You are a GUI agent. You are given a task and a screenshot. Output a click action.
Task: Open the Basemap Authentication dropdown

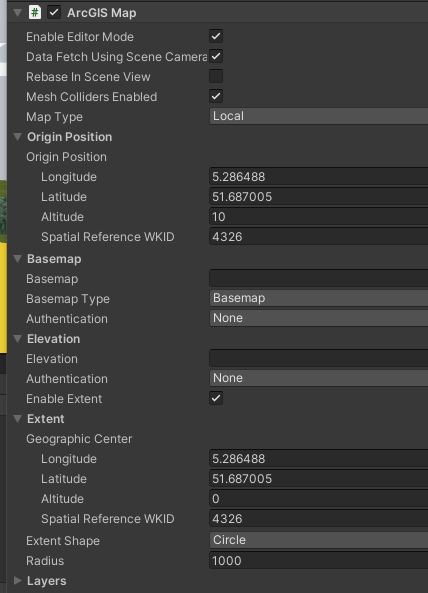pyautogui.click(x=319, y=318)
